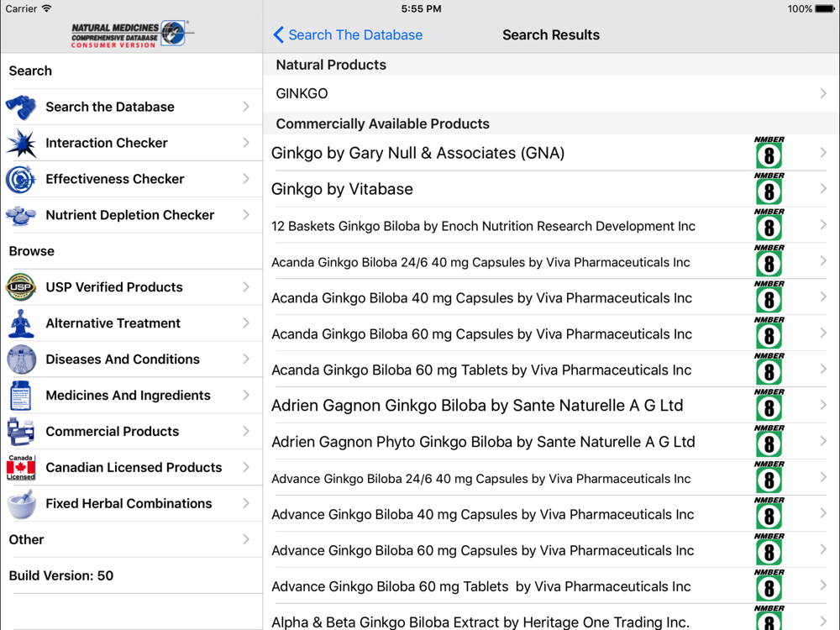
Task: Select Alpha & Beta Ginkgo Biloba Extract row
Action: pyautogui.click(x=551, y=618)
